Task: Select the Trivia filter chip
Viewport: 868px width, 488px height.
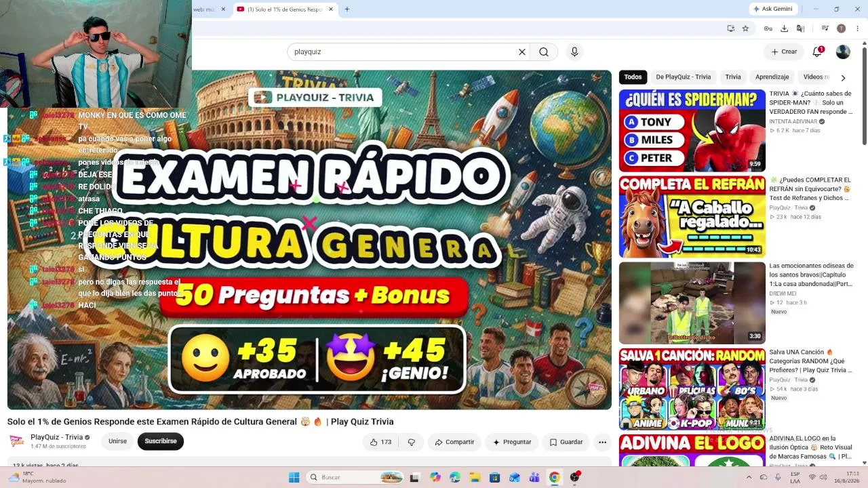Action: coord(733,77)
